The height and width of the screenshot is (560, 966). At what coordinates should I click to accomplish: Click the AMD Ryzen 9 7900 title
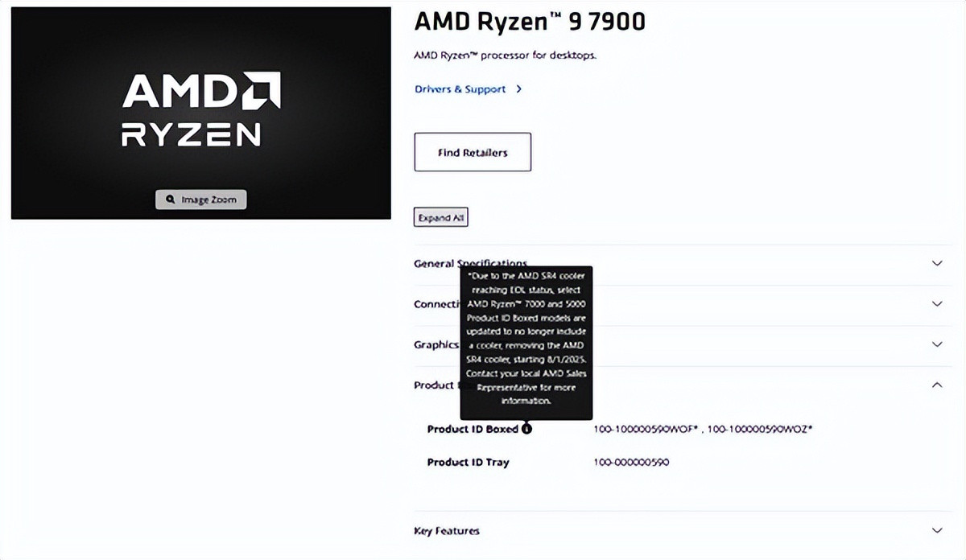point(529,22)
